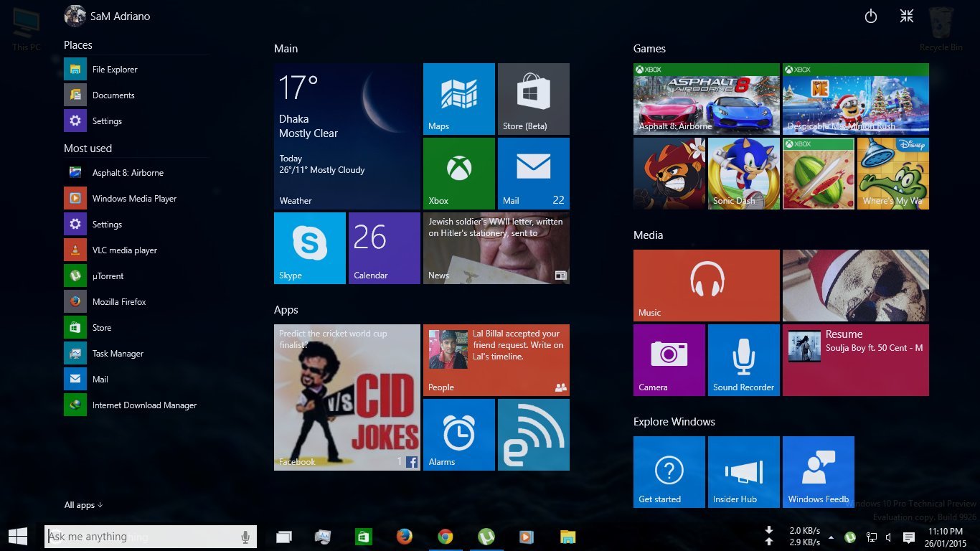Open the Alarms tile
This screenshot has height=551, width=980.
click(459, 435)
